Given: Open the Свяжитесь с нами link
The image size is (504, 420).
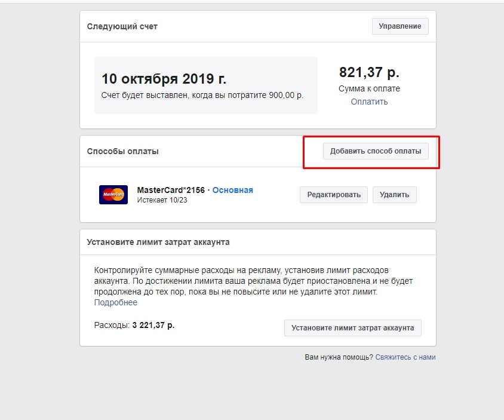Looking at the screenshot, I should pos(405,357).
